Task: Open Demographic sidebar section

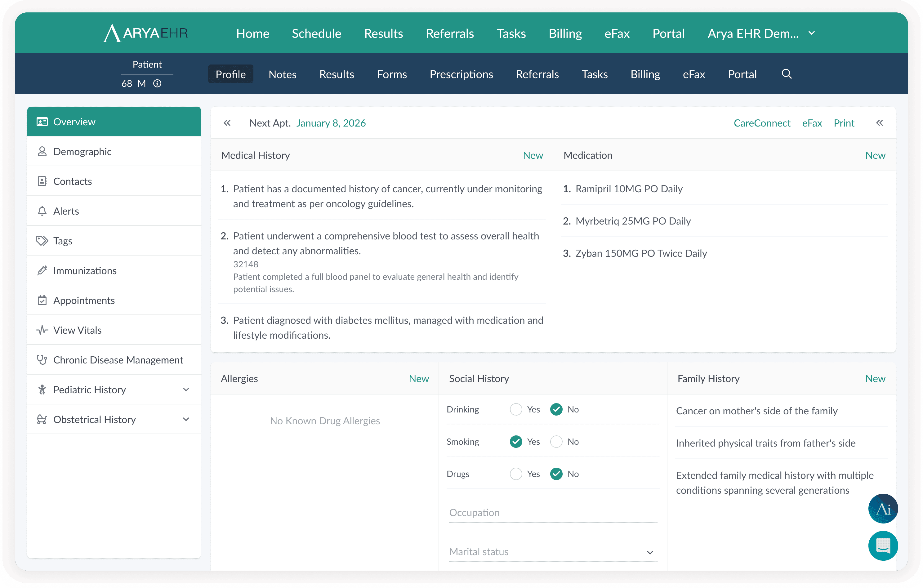Action: (x=114, y=151)
